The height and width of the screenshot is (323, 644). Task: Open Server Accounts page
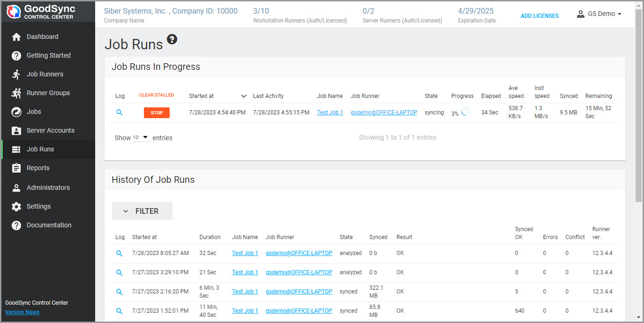(x=50, y=130)
